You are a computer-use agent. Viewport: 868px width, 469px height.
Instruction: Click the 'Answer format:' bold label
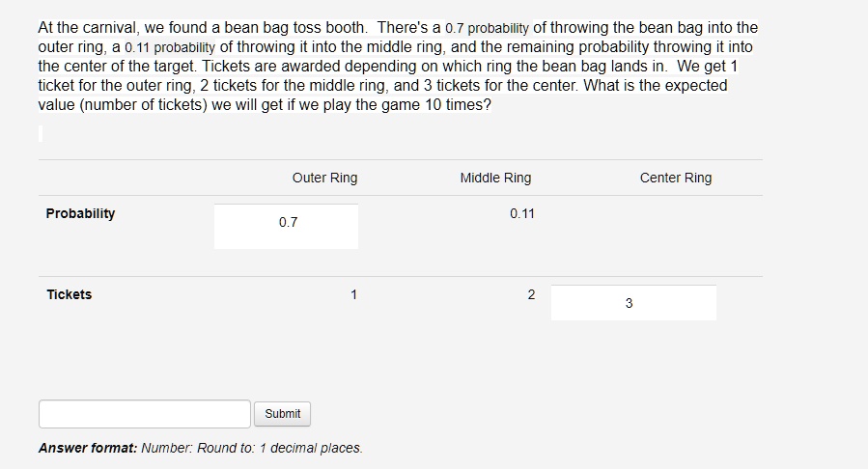(x=88, y=448)
